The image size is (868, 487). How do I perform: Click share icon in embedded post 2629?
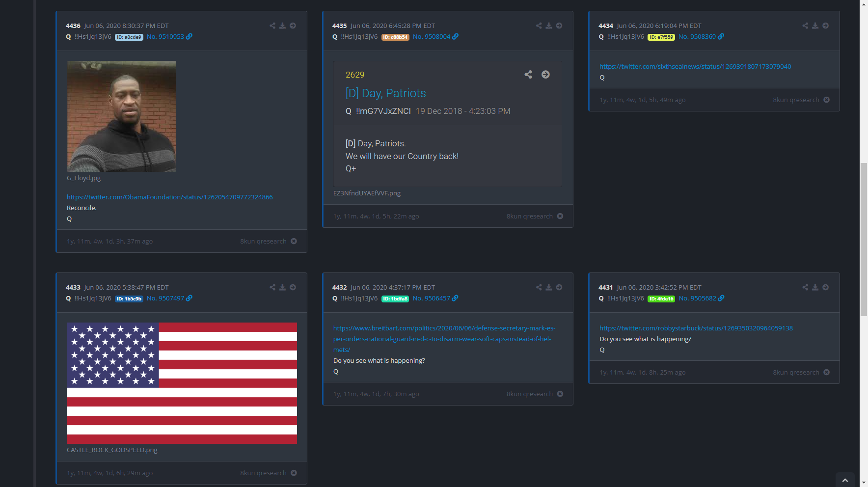point(528,75)
